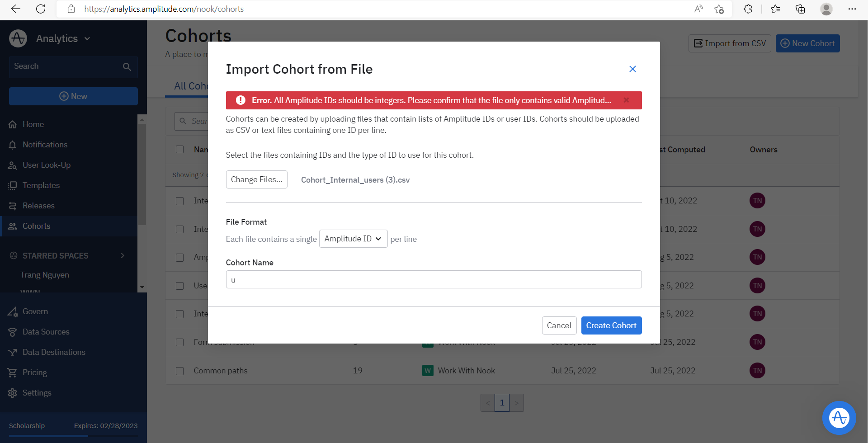Cancel the cohort import
Screen dimensions: 868x443
[559, 325]
